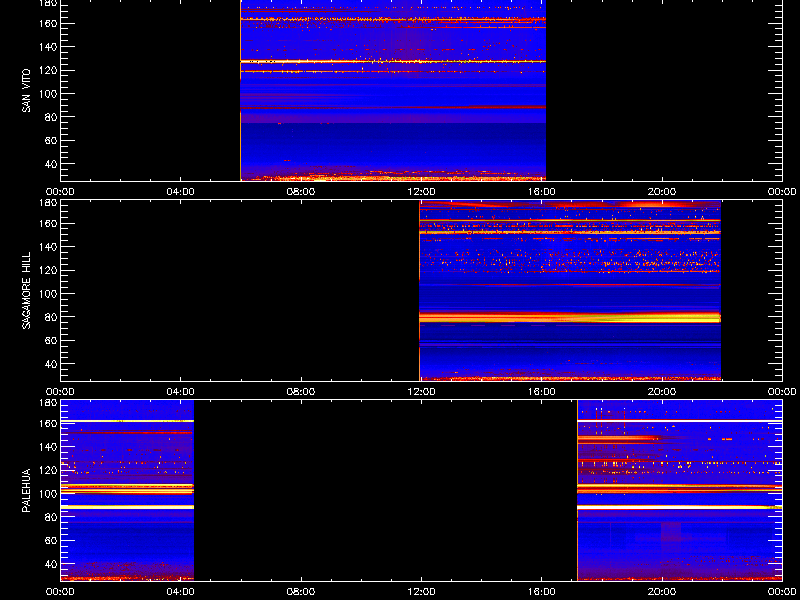The height and width of the screenshot is (600, 800).
Task: Select the 180 tick on Sagamore Hill axis
Action: [49, 203]
